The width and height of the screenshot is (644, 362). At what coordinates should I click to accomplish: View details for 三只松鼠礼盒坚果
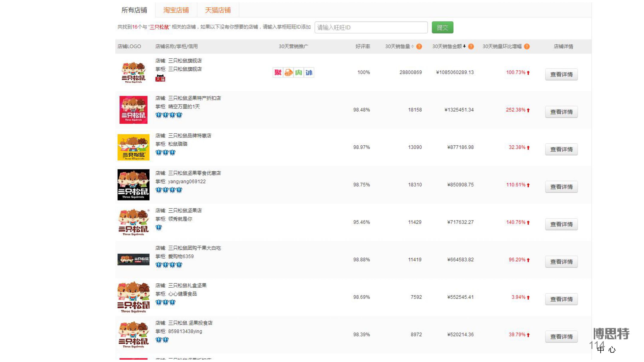tap(561, 299)
